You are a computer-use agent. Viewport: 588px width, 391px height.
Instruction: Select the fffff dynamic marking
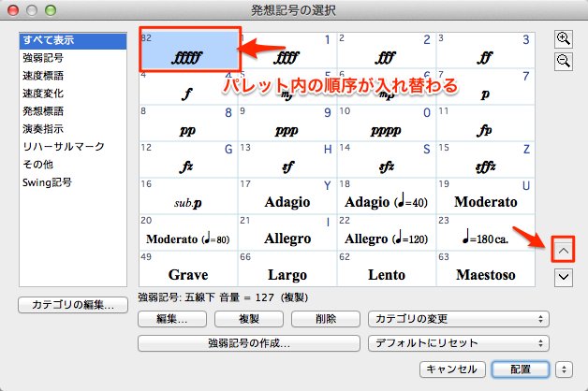188,50
